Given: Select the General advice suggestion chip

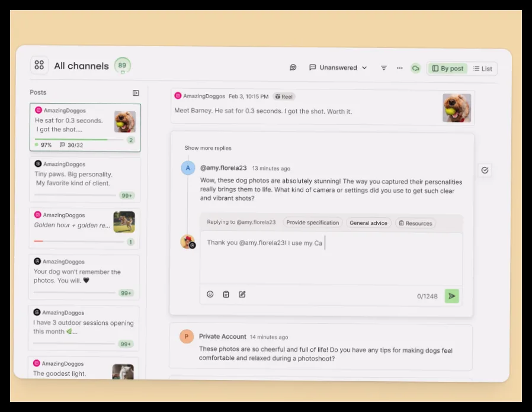Looking at the screenshot, I should [368, 223].
